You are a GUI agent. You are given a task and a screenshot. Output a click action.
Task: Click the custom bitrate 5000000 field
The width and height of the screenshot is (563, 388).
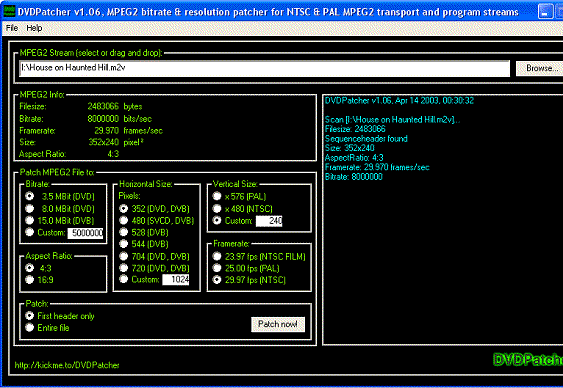tap(85, 233)
